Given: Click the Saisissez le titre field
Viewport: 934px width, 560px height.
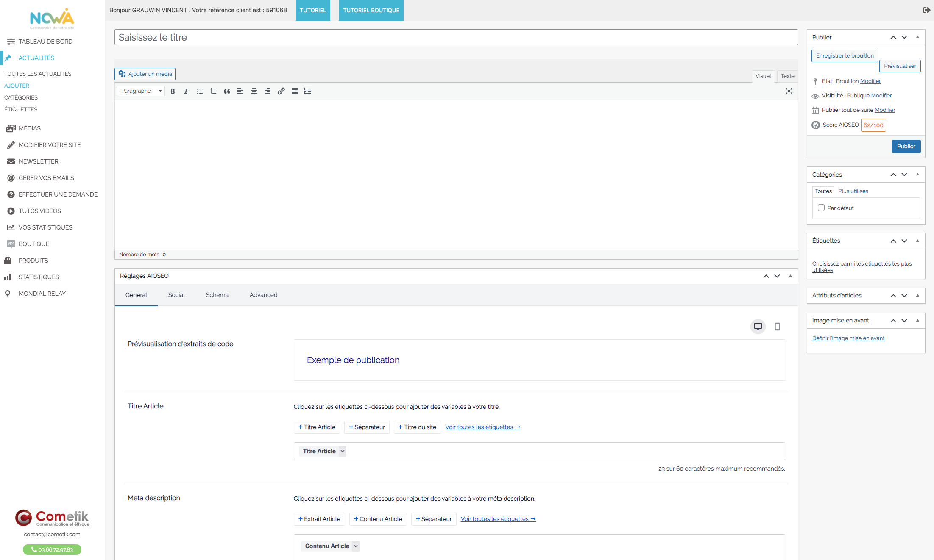Looking at the screenshot, I should point(456,37).
